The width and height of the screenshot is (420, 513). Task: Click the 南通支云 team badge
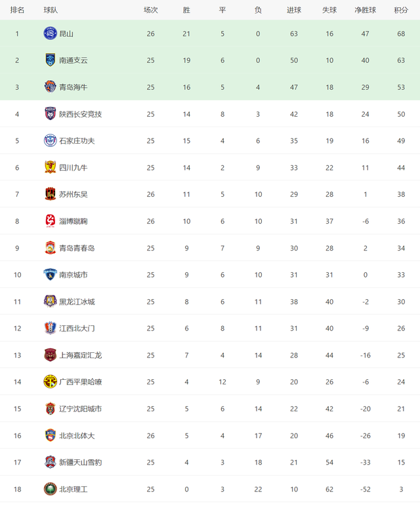coord(50,60)
